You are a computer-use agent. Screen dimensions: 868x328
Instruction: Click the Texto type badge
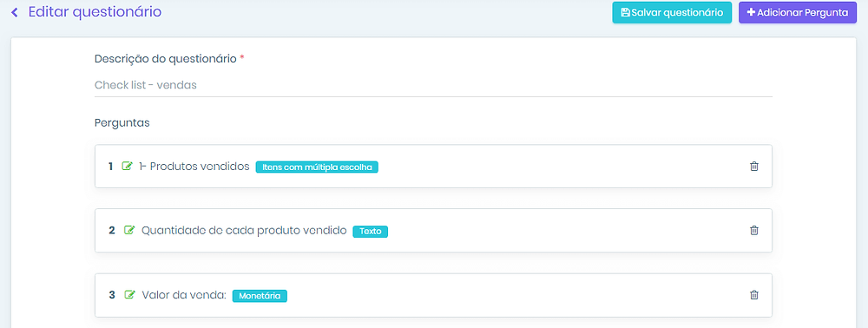pos(371,231)
